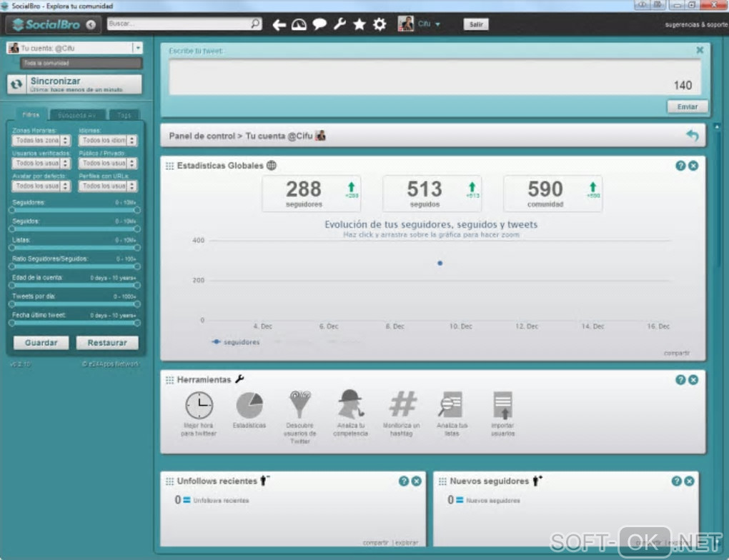Open Zonas Horarias dropdown
This screenshot has width=729, height=560.
point(41,140)
